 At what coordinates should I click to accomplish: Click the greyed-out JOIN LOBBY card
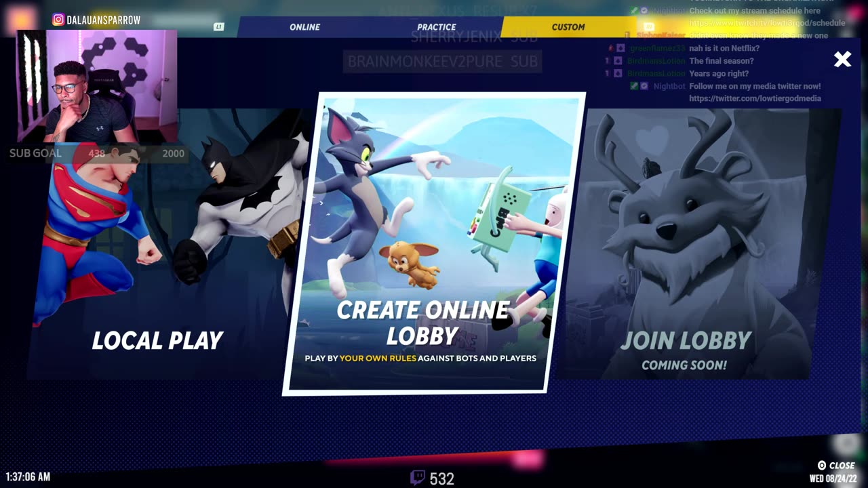click(x=698, y=244)
